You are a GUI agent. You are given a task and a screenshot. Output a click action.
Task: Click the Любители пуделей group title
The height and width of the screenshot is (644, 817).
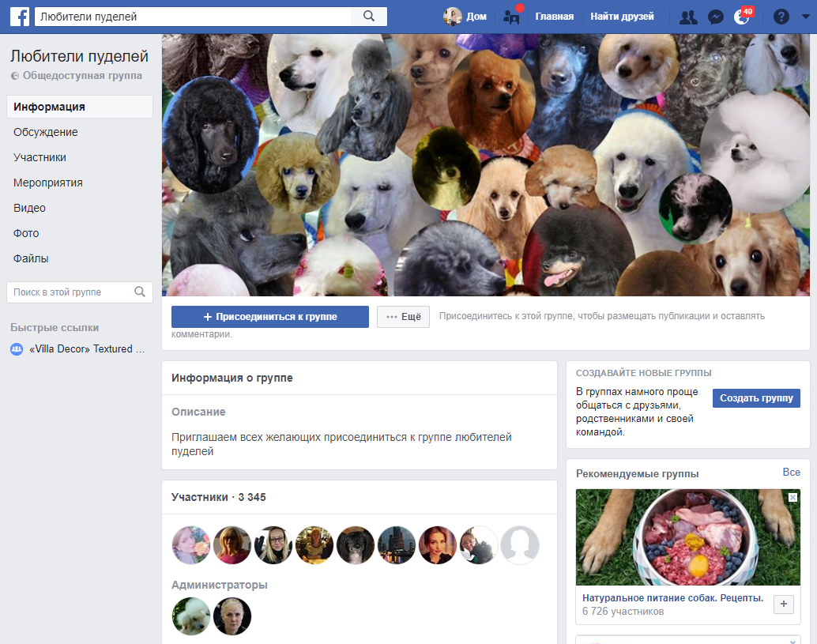79,56
